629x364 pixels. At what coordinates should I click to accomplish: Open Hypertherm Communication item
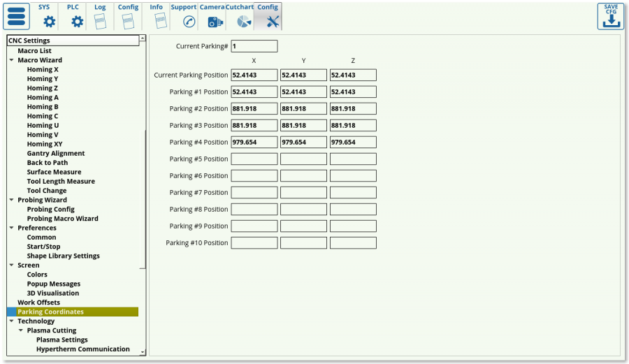pos(83,349)
